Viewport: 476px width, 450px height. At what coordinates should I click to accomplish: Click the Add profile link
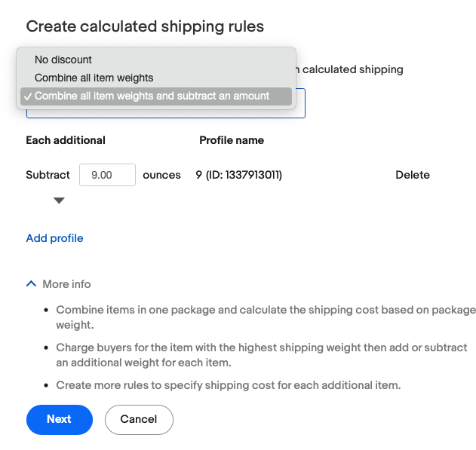(x=54, y=238)
